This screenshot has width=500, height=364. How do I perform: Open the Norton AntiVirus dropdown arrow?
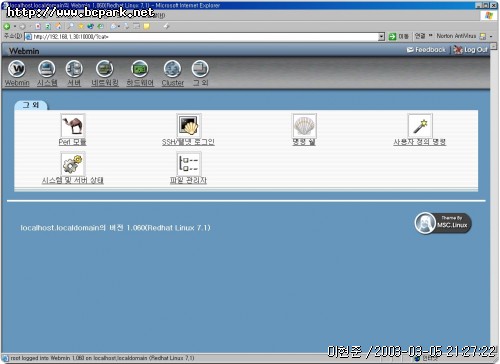tap(491, 36)
